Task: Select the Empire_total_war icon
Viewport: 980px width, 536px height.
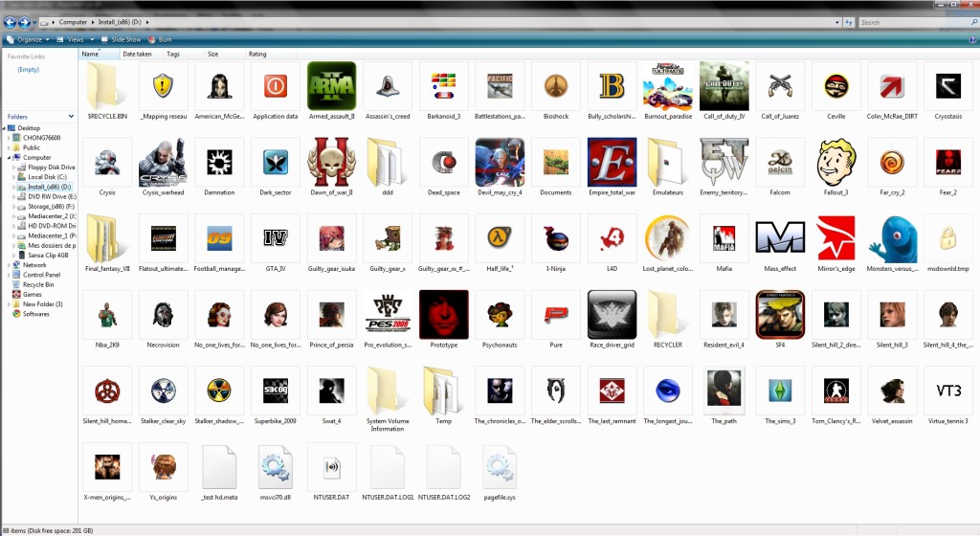Action: (612, 163)
